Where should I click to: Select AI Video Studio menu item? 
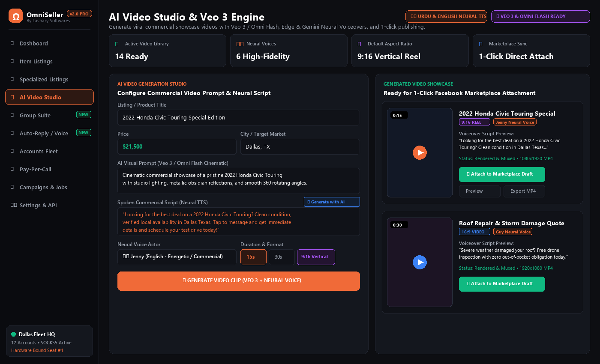49,97
